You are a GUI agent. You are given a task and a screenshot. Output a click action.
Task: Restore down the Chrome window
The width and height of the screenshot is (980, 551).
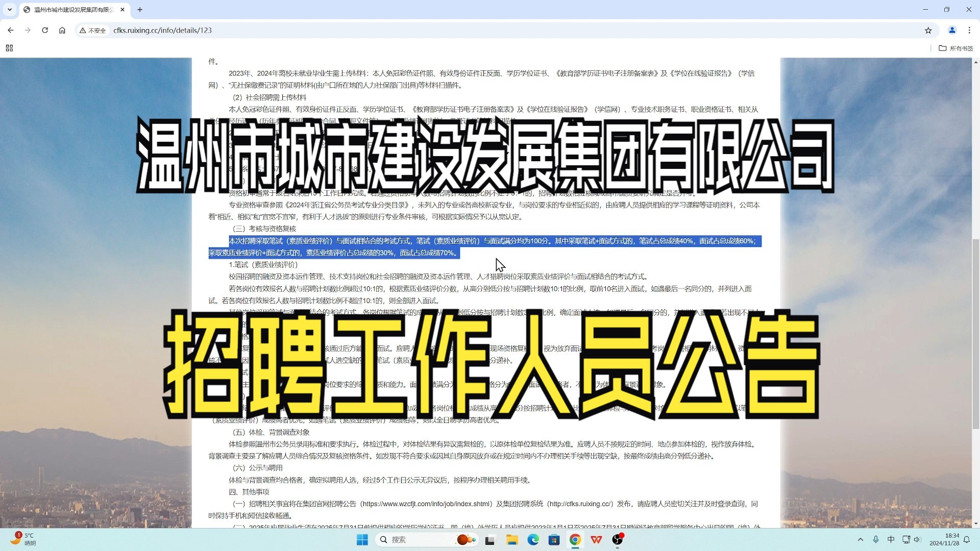947,9
